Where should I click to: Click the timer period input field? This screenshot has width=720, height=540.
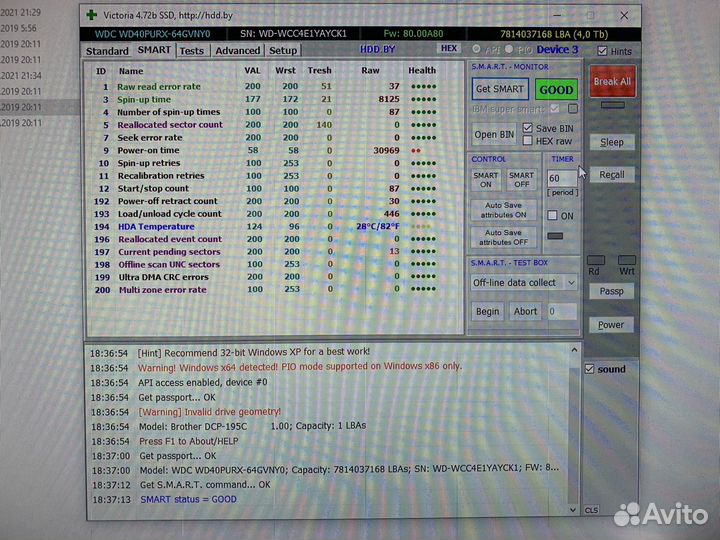click(x=558, y=178)
